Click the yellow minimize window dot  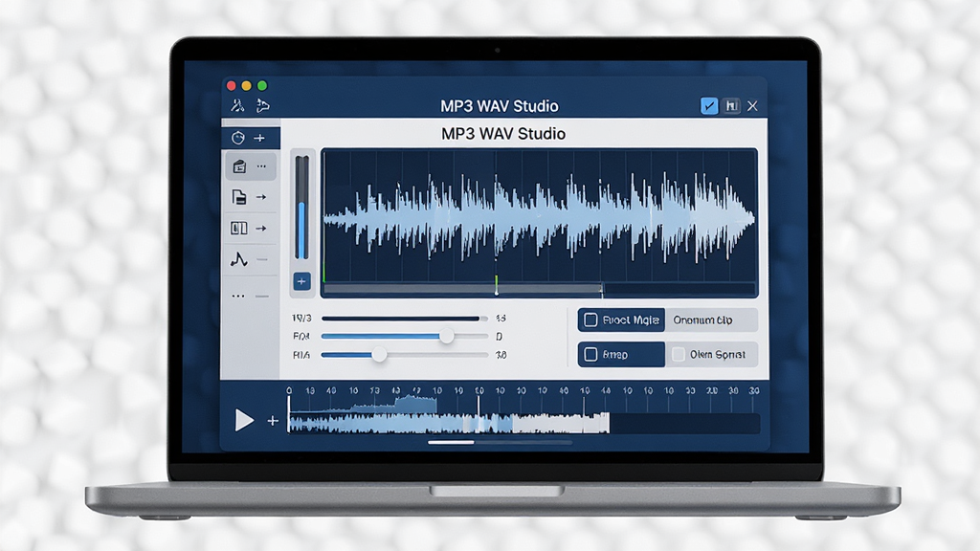(246, 85)
